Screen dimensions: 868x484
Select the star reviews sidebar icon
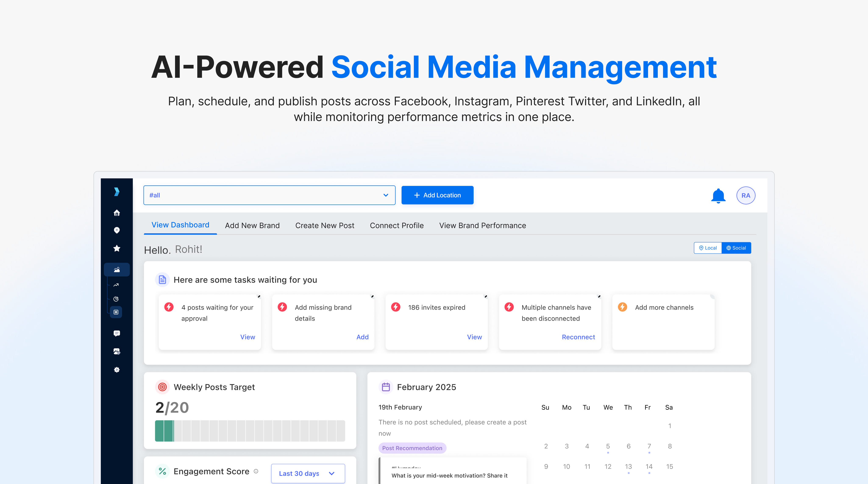(x=117, y=248)
